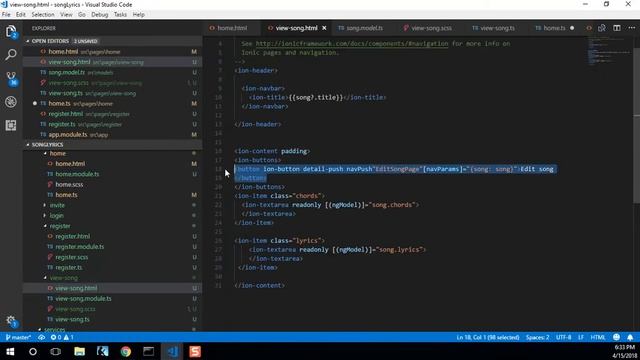Viewport: 640px width, 360px height.
Task: Click the Cortana search circle on taskbar
Action: click(33, 351)
